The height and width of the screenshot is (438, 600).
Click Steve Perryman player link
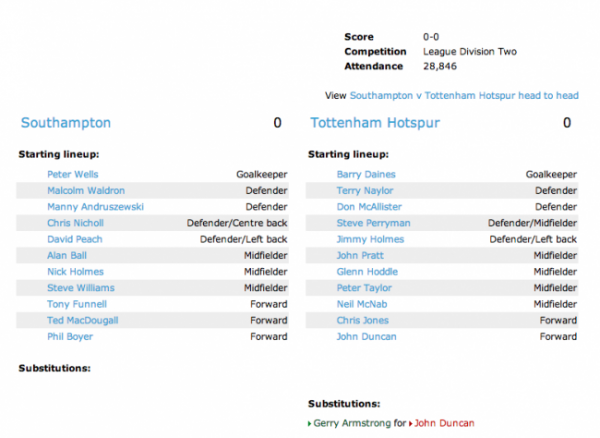coord(373,223)
